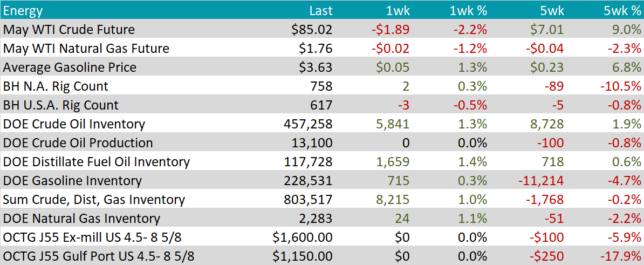Select the DOE Crude Oil Production label
This screenshot has height=265, width=644.
coord(78,143)
